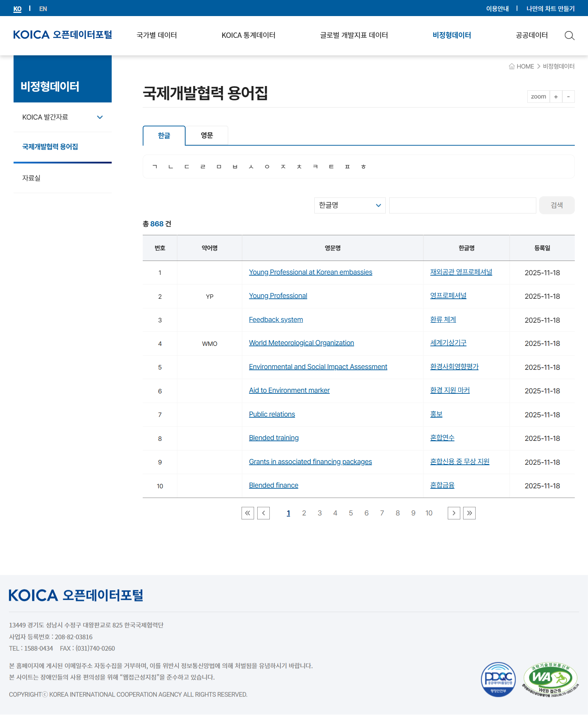Open the KOICA 통계데이터 menu
The width and height of the screenshot is (588, 715).
[x=248, y=35]
